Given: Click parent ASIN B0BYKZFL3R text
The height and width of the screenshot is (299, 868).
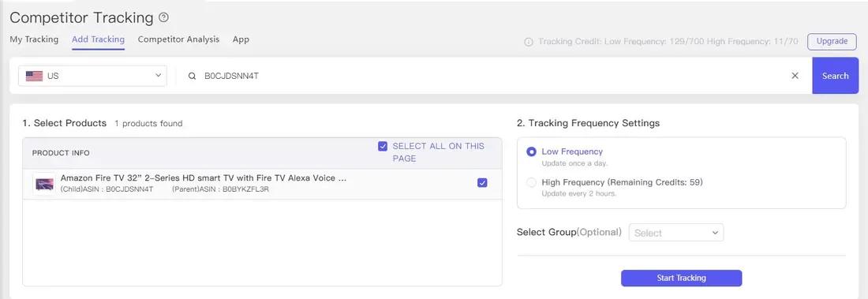Looking at the screenshot, I should (220, 189).
